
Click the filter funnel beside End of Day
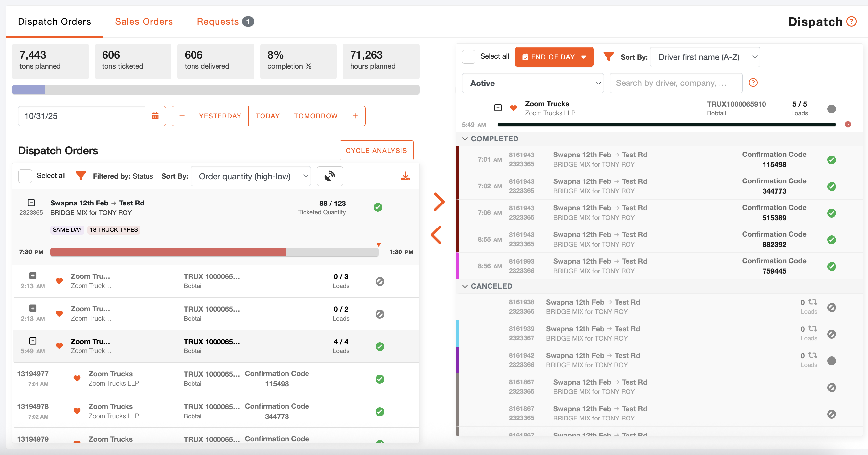tap(608, 57)
